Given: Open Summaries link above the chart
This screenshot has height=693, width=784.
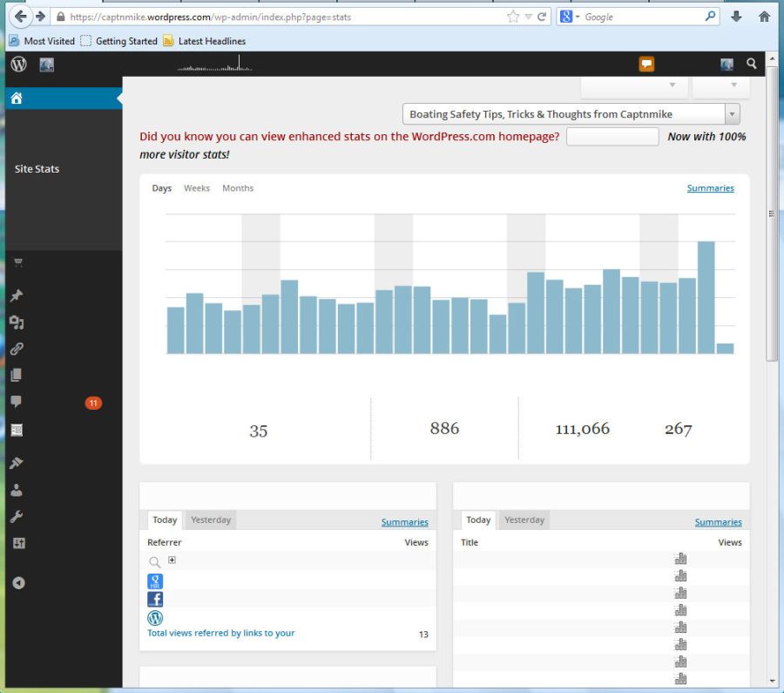Looking at the screenshot, I should coord(710,188).
